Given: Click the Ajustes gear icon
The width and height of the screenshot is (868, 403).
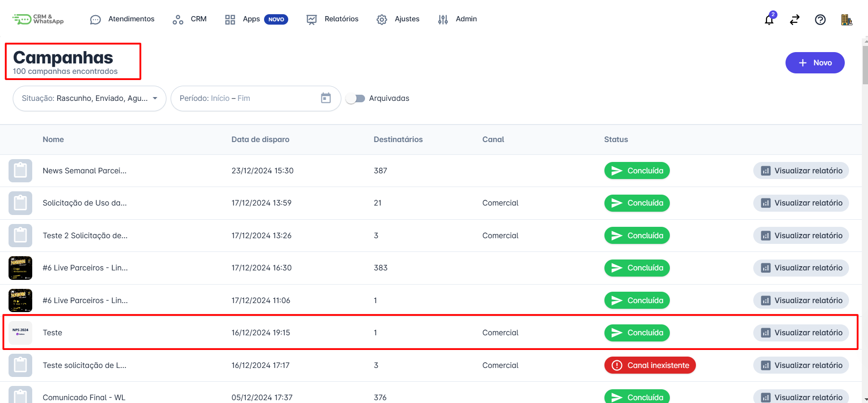Looking at the screenshot, I should click(x=382, y=19).
